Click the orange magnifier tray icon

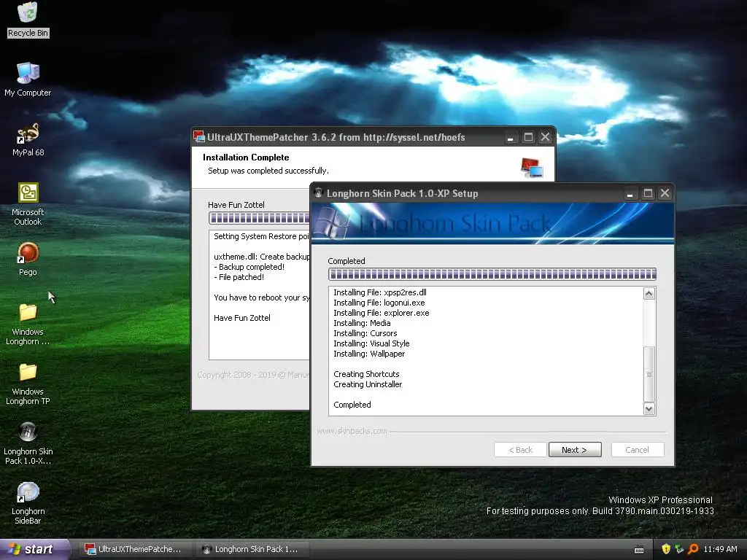click(x=693, y=549)
